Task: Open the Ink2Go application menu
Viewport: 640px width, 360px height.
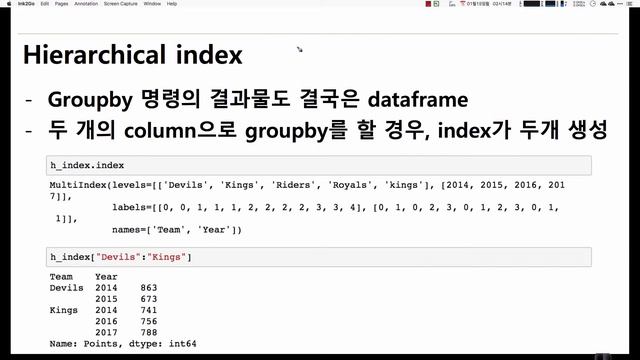Action: pos(26,4)
